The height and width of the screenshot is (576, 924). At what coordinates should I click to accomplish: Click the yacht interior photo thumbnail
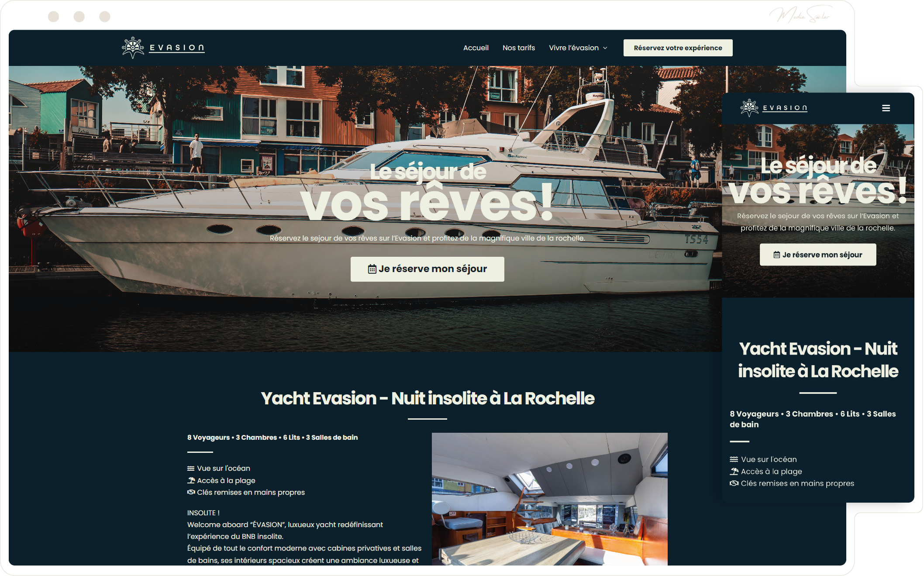coord(550,499)
